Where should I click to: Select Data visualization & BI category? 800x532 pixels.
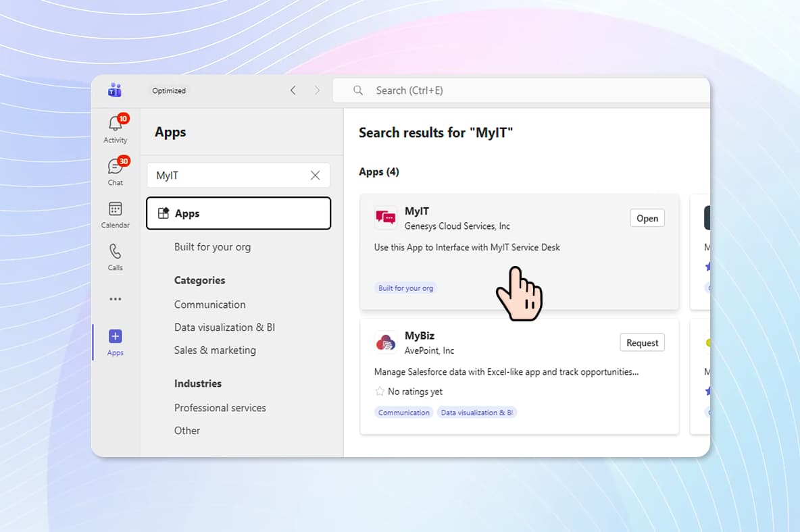(x=224, y=327)
